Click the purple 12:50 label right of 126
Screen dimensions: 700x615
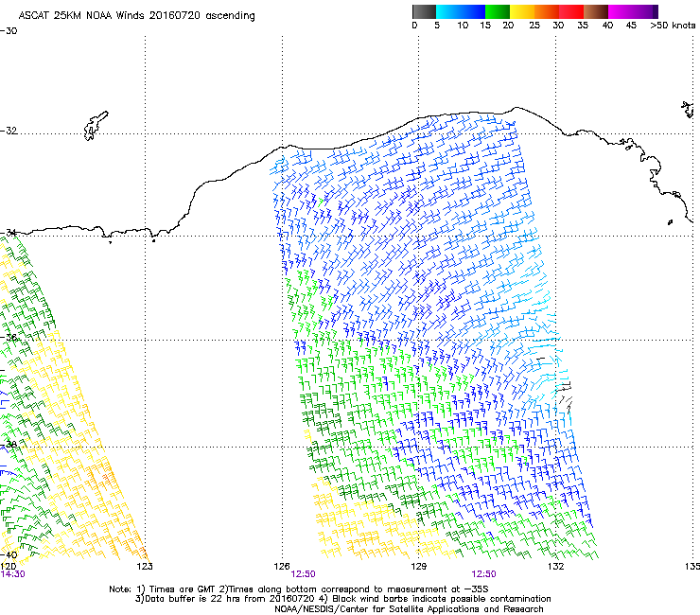[x=303, y=574]
